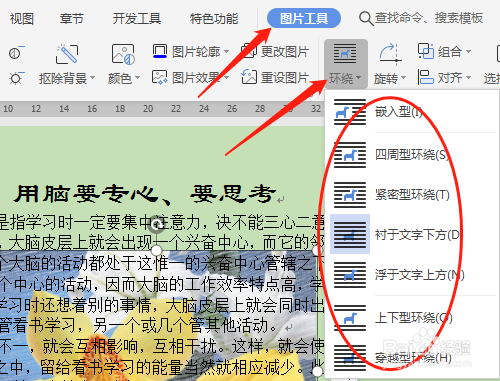500x381 pixels.
Task: Choose 上下型环绕 wrap option
Action: click(413, 318)
